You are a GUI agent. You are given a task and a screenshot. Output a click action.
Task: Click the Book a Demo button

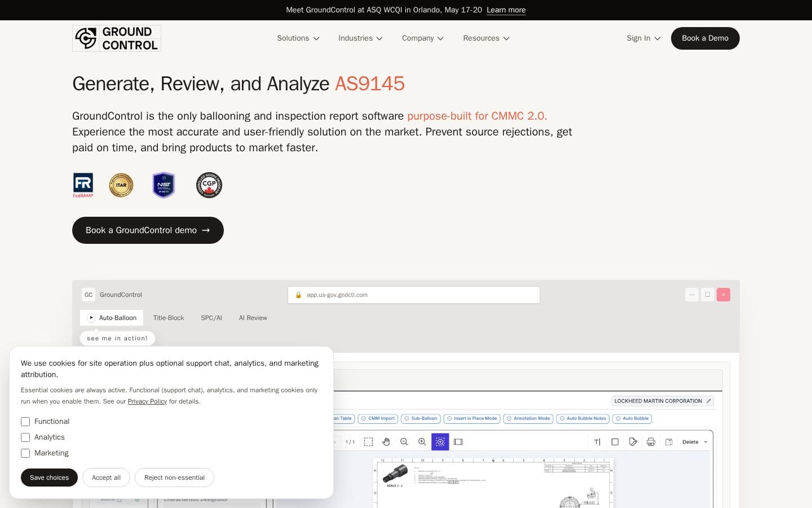pos(705,38)
